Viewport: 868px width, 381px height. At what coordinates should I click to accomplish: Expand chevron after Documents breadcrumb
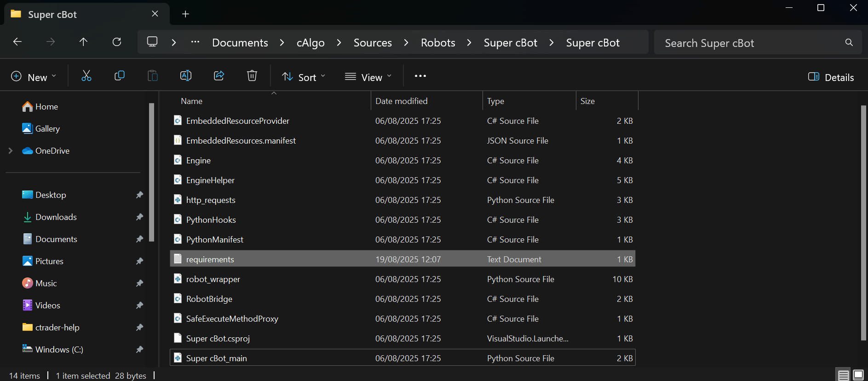click(x=282, y=42)
